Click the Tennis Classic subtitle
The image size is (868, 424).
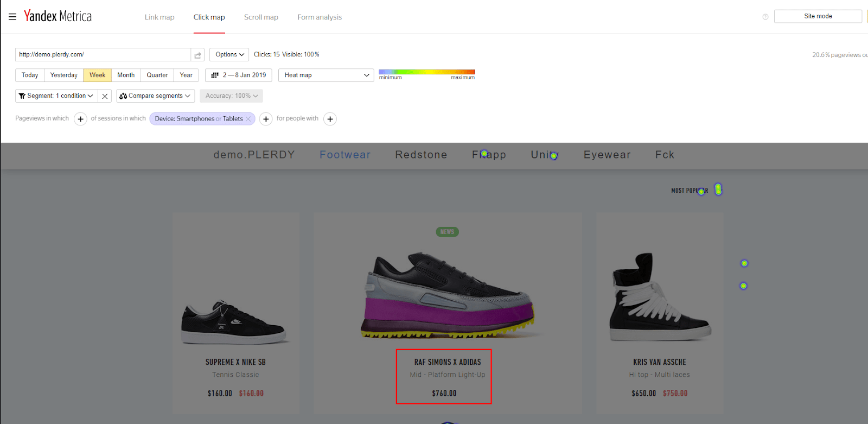point(235,375)
